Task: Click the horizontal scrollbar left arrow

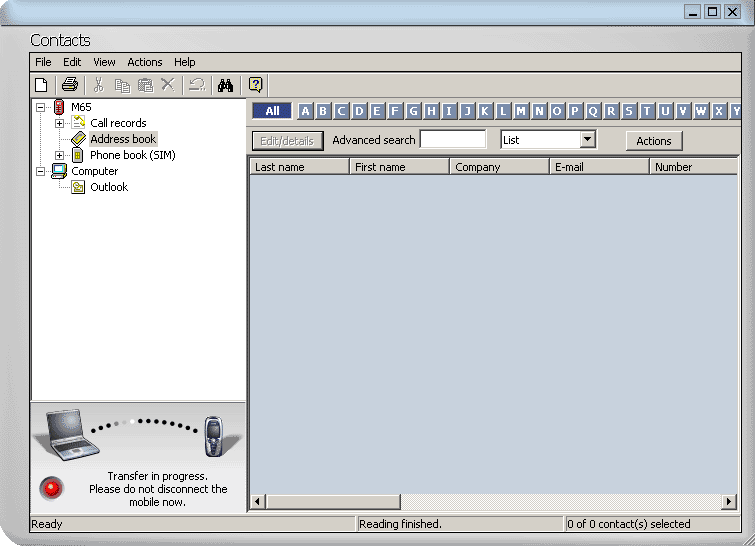Action: point(258,502)
